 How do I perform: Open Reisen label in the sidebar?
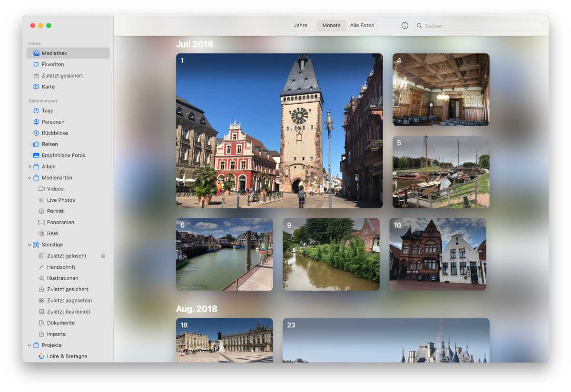click(x=50, y=144)
